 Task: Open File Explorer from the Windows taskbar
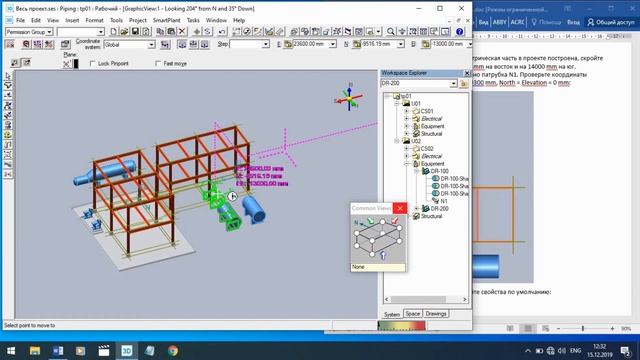coord(35,351)
